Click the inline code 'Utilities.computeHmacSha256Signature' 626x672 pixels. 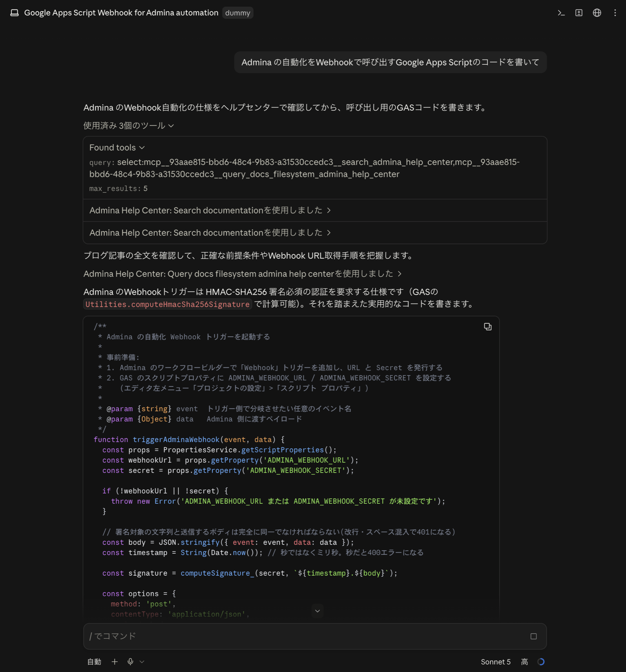[x=168, y=304]
